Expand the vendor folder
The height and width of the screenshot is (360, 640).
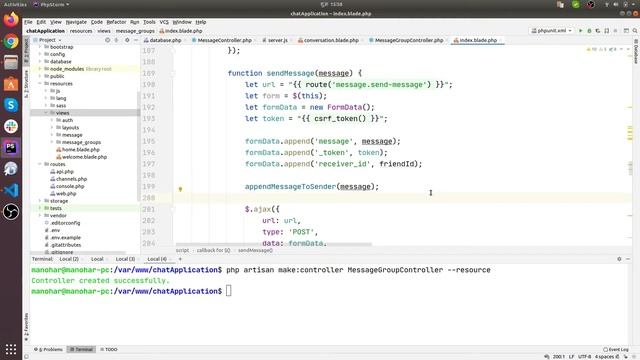40,216
